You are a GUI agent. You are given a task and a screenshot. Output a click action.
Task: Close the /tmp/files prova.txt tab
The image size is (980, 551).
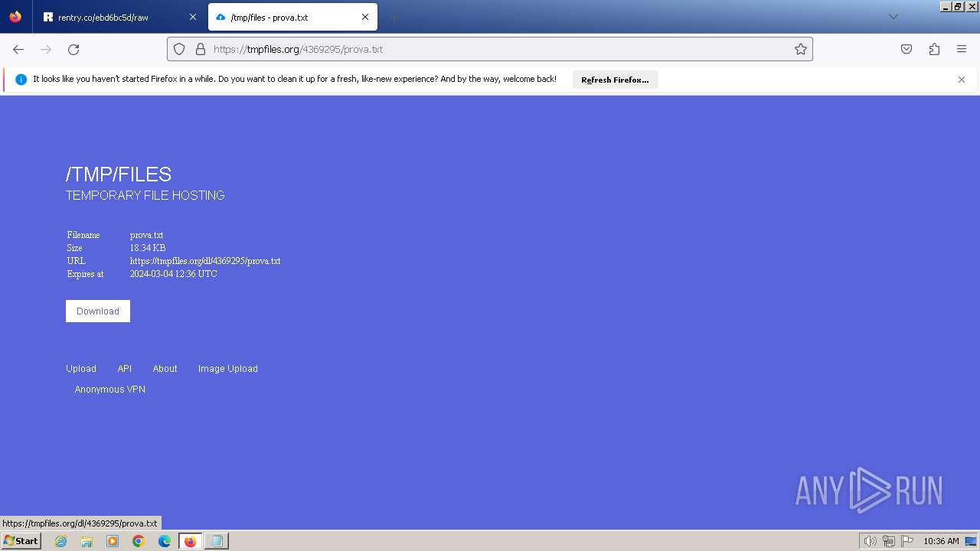click(365, 17)
